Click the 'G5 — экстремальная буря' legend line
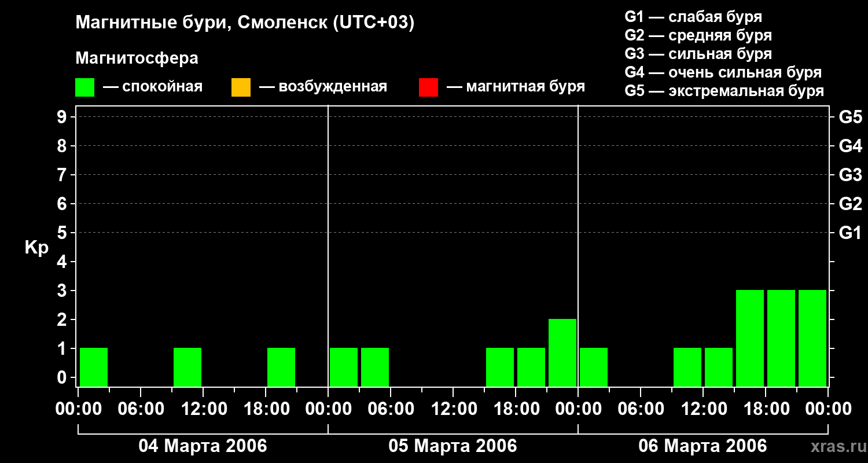Image resolution: width=868 pixels, height=463 pixels. (x=724, y=91)
